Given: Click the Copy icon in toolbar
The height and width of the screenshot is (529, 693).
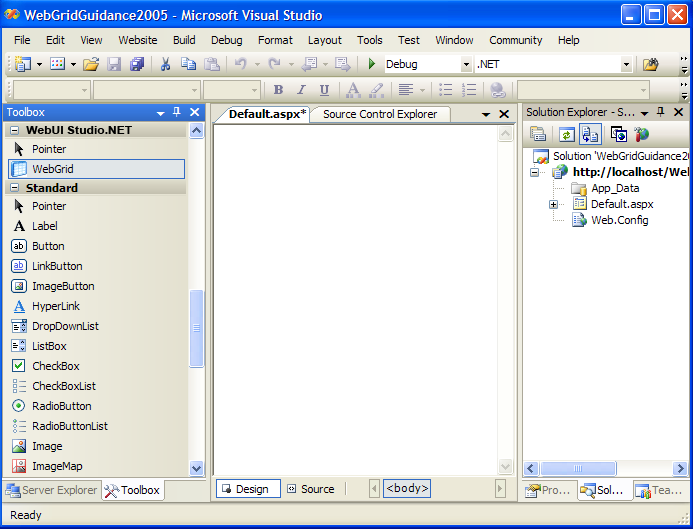Looking at the screenshot, I should click(189, 65).
